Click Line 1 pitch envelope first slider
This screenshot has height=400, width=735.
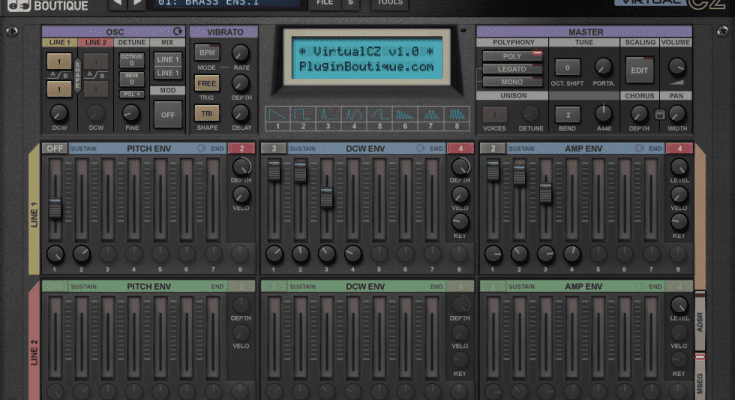click(55, 208)
